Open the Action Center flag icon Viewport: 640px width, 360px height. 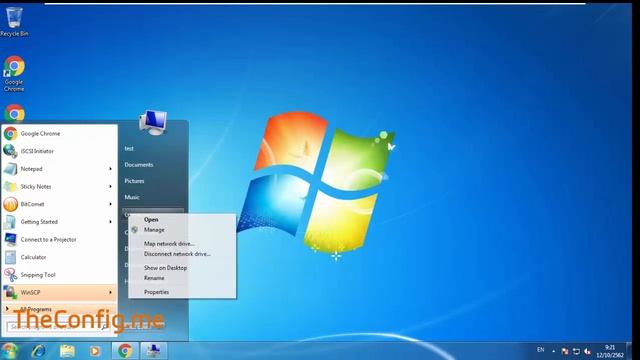(x=565, y=351)
